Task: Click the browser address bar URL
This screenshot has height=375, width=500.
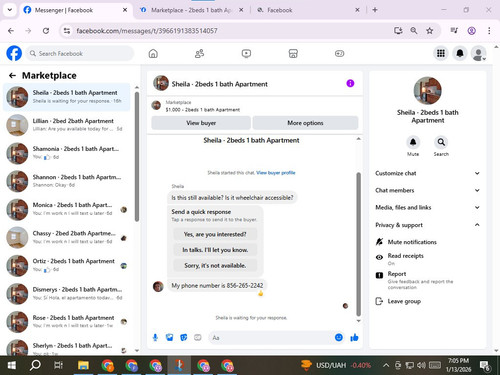Action: pyautogui.click(x=147, y=31)
